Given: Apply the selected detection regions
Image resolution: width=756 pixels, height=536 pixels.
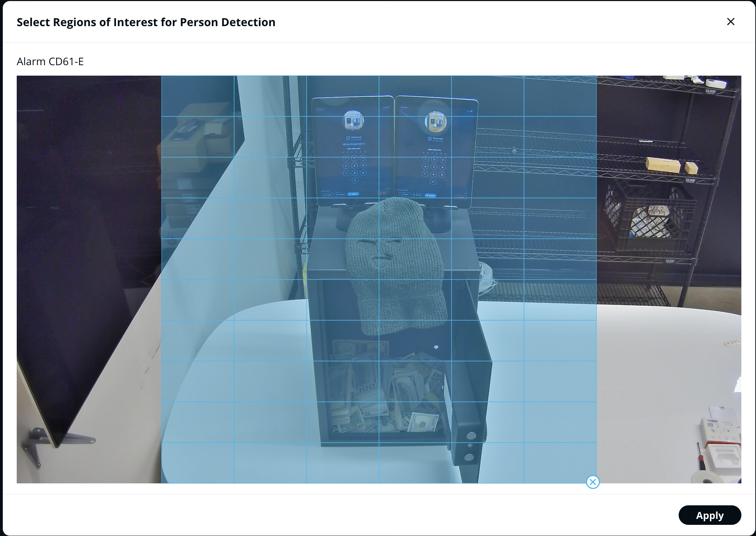Looking at the screenshot, I should coord(709,515).
